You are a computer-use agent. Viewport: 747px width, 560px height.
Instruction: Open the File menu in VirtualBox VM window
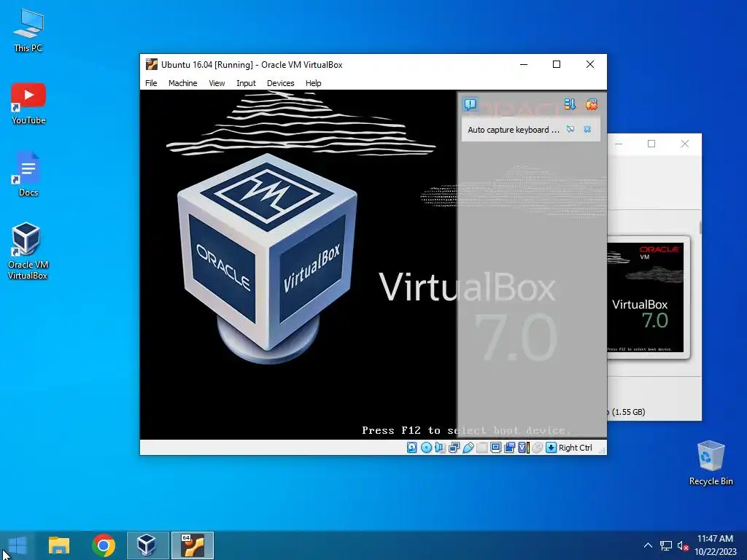[151, 83]
